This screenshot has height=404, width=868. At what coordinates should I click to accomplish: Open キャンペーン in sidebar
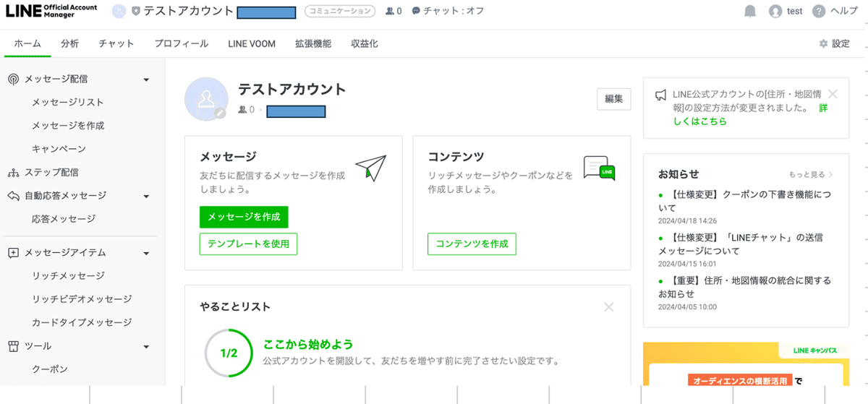[59, 149]
